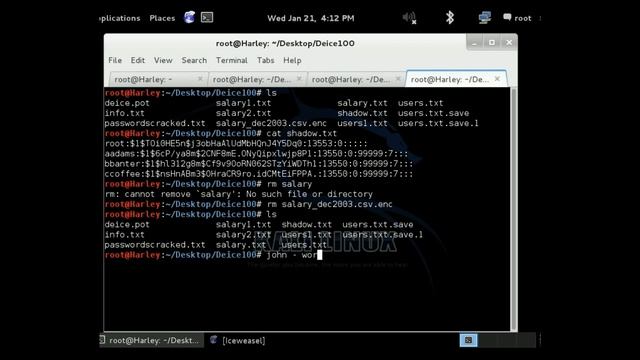Open the Tabs menu
Image resolution: width=640 pixels, height=360 pixels.
265,60
